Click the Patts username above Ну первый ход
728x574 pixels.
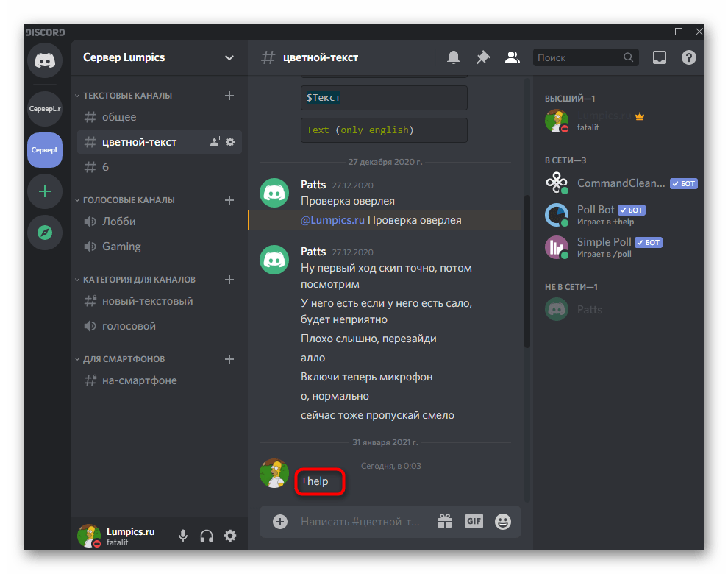click(x=313, y=252)
